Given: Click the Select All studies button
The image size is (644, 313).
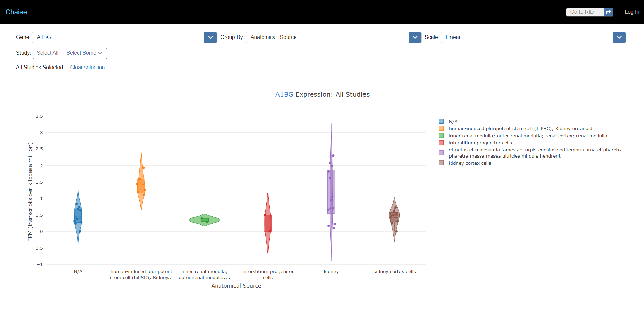Looking at the screenshot, I should click(47, 53).
